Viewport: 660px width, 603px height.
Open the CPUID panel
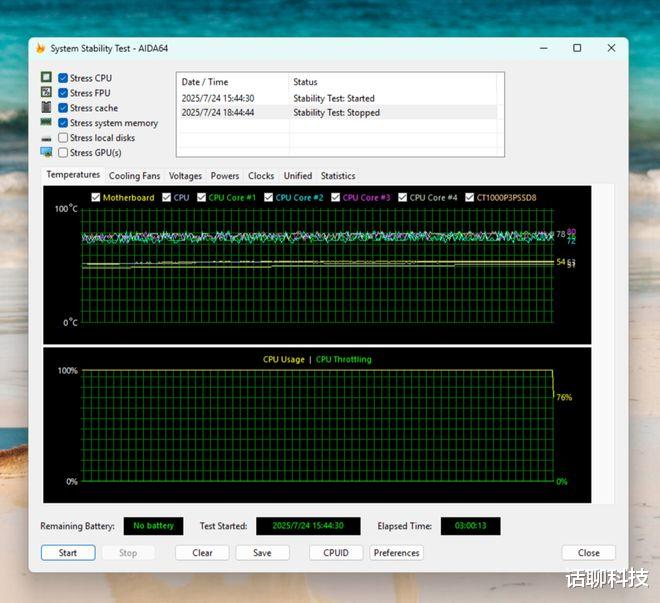(336, 553)
